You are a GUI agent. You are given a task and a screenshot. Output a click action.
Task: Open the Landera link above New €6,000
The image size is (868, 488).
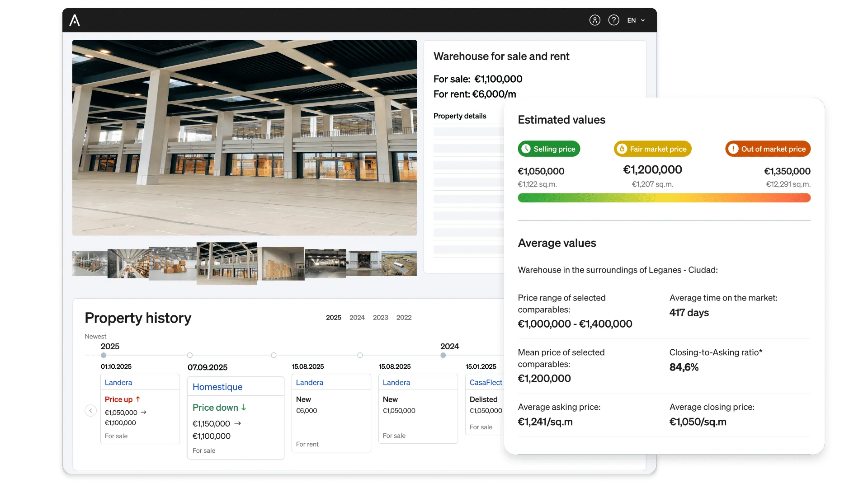tap(310, 382)
